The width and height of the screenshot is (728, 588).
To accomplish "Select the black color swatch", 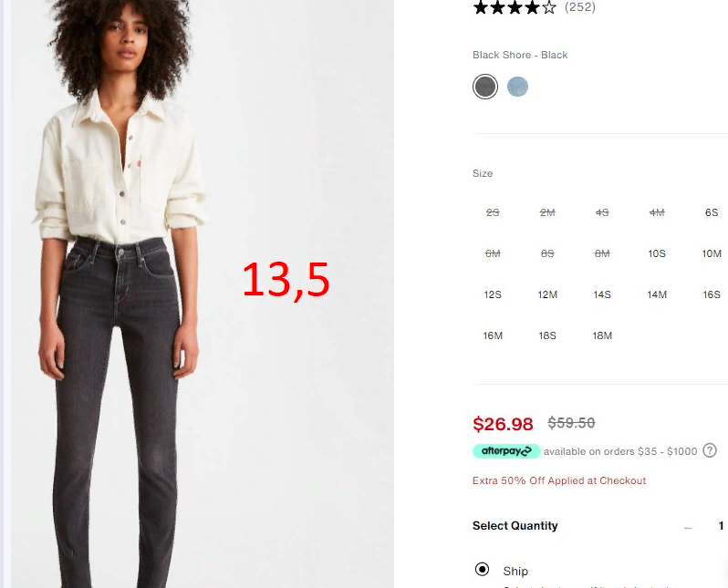I will [485, 87].
